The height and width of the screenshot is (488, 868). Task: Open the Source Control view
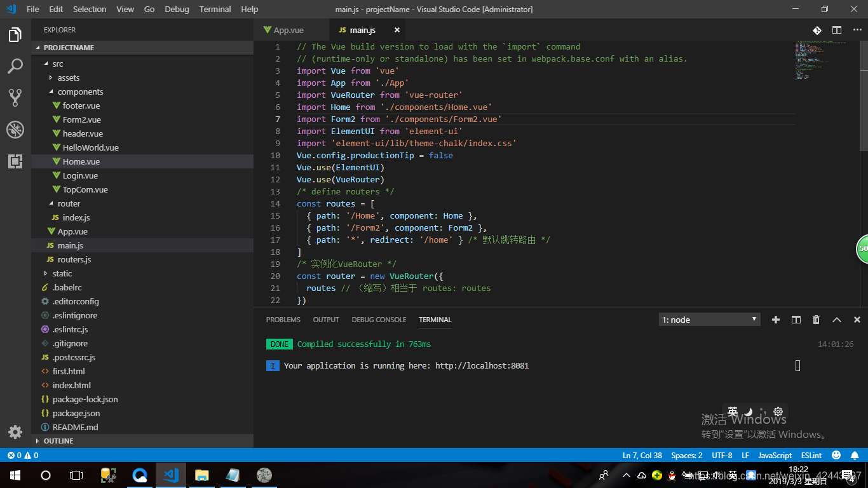(15, 97)
